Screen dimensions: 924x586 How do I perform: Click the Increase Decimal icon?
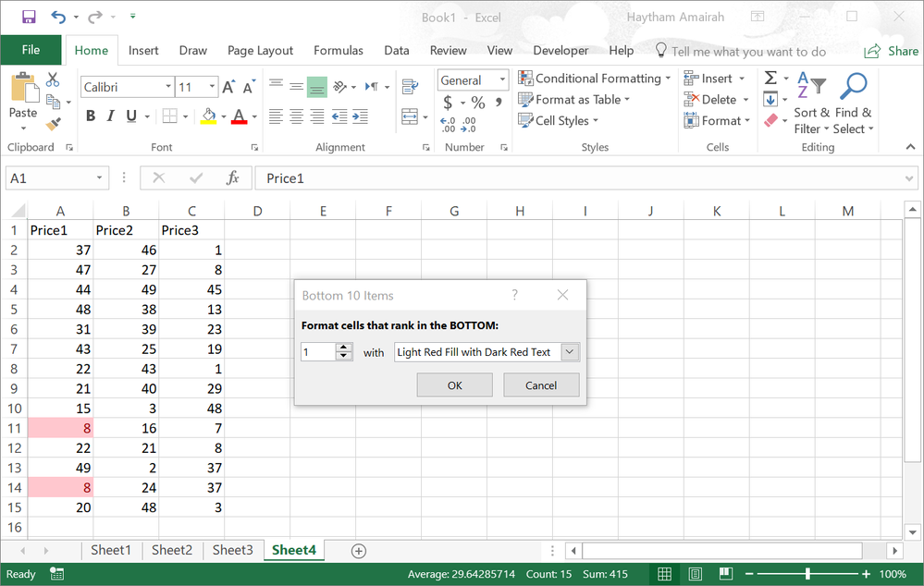click(448, 124)
